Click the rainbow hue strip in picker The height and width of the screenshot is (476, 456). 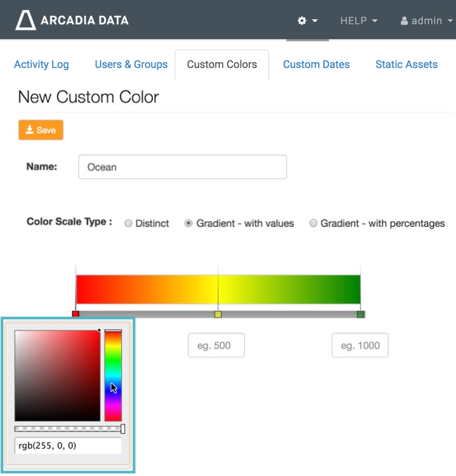tap(113, 376)
